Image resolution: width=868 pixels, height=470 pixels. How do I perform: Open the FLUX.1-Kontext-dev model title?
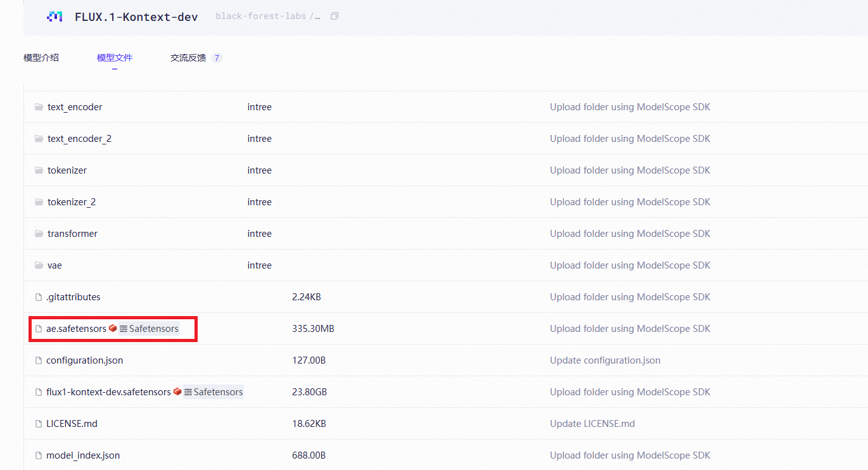[x=136, y=17]
